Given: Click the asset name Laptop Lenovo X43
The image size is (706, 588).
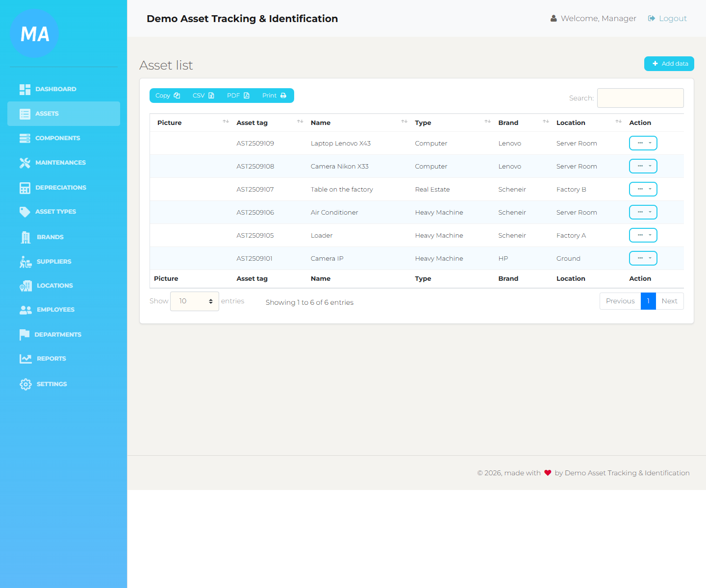Looking at the screenshot, I should pos(341,144).
